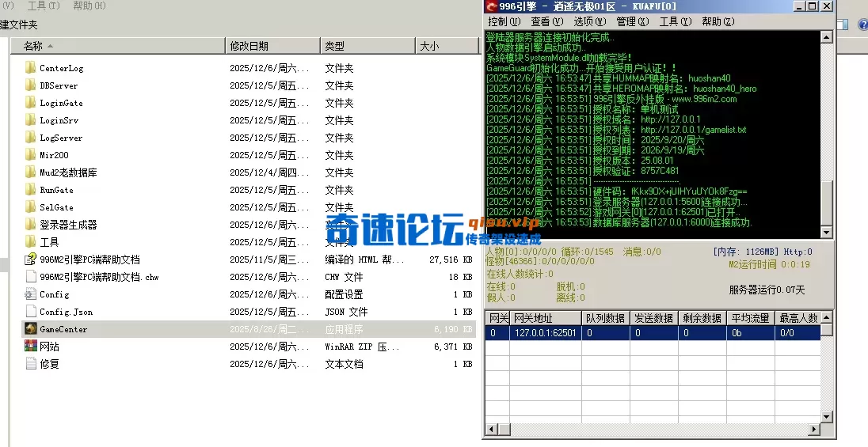Screen dimensions: 868x447
Task: Select the DBServer folder icon
Action: (30, 85)
